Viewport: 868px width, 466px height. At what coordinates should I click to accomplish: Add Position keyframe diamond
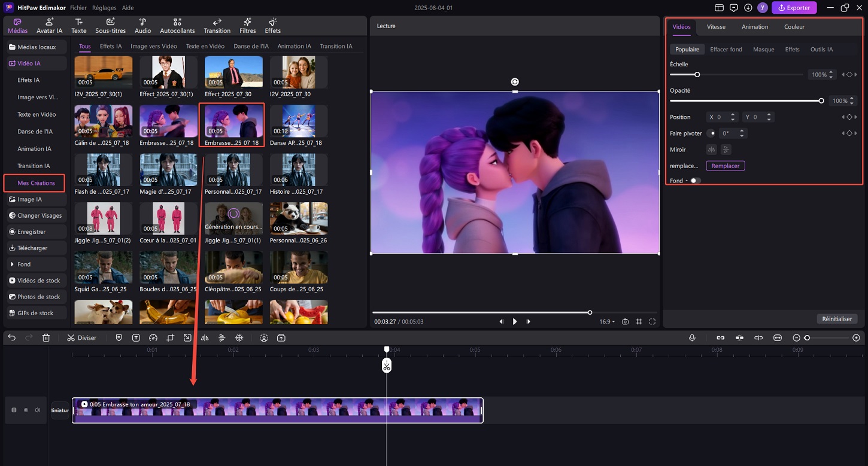click(x=849, y=117)
